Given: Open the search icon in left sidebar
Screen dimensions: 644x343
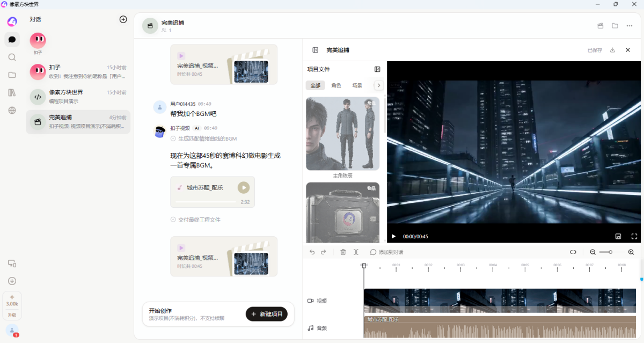Looking at the screenshot, I should coord(12,57).
